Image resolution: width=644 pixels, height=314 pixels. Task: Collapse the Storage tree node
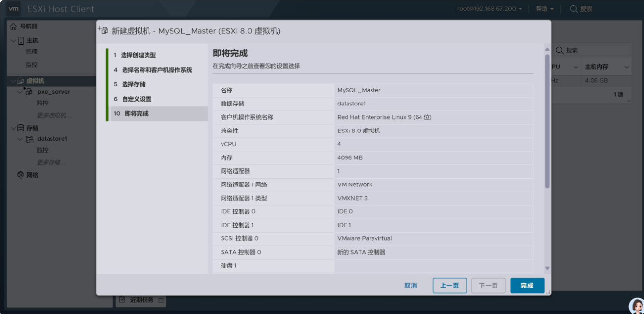[13, 128]
